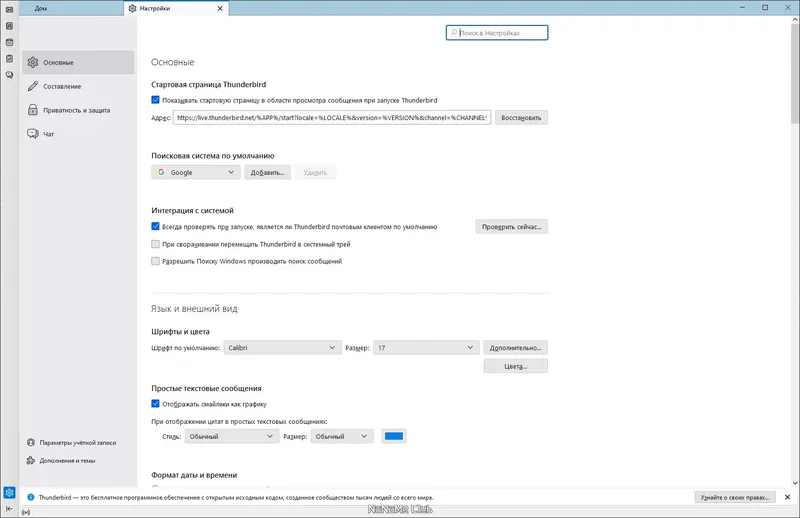Close the Настройки tab

pyautogui.click(x=220, y=8)
